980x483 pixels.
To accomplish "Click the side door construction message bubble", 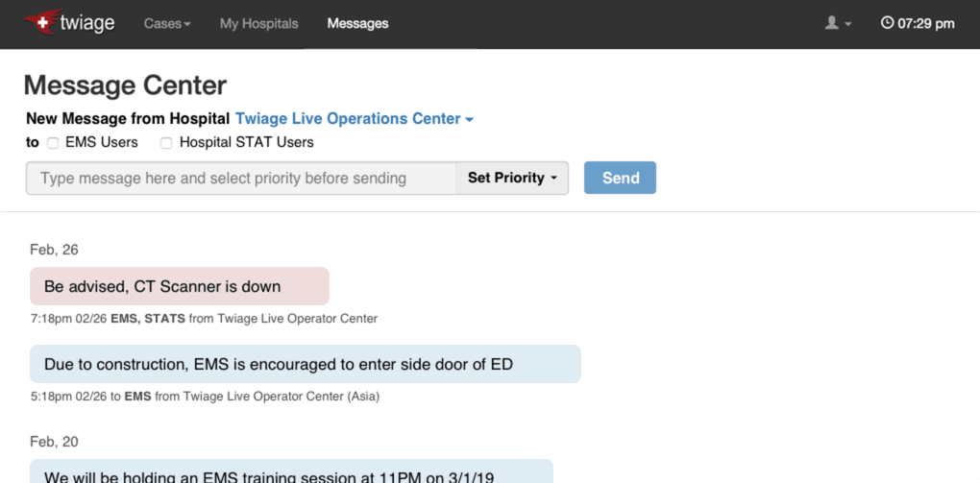I will [x=306, y=364].
